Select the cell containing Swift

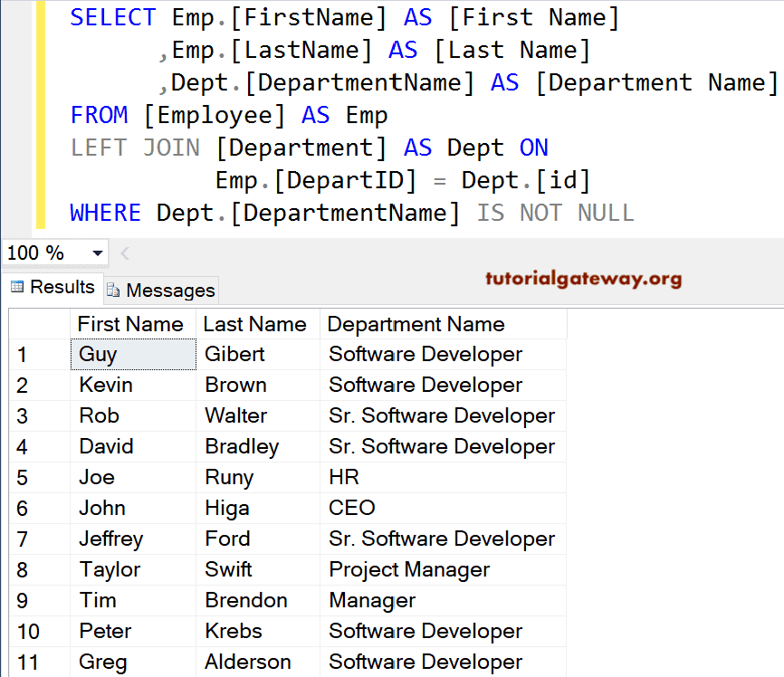click(257, 570)
